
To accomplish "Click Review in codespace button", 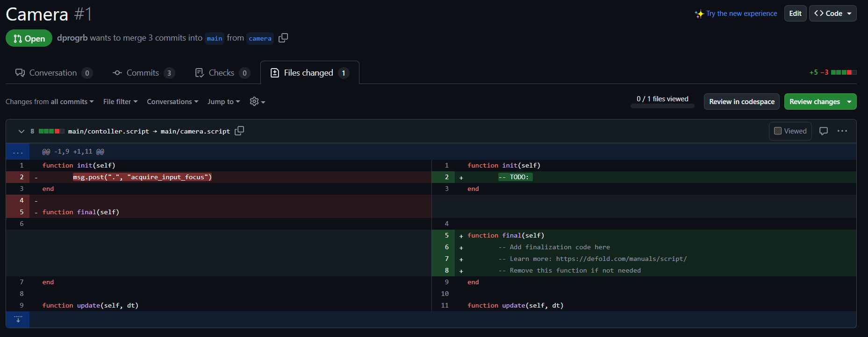I will point(742,102).
